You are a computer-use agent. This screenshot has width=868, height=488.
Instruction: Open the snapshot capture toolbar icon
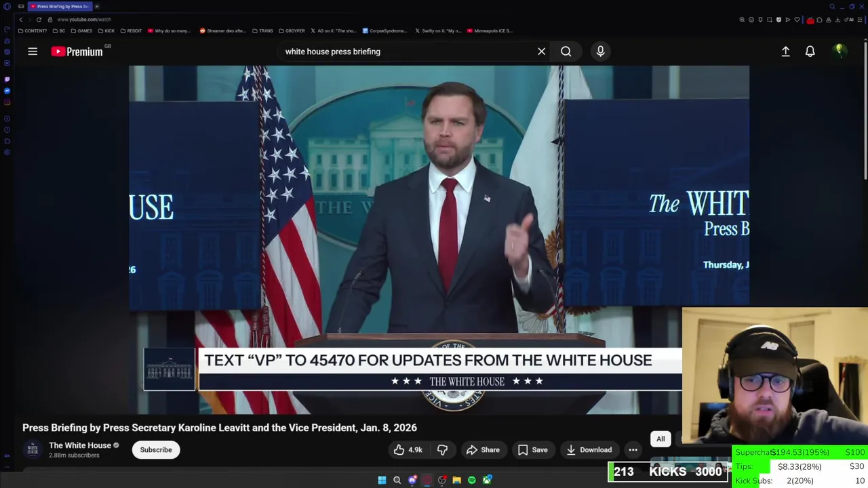pos(770,20)
